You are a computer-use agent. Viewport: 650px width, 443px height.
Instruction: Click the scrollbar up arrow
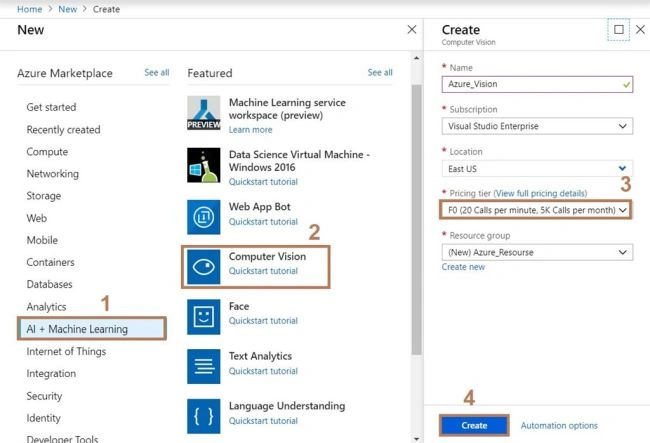416,58
